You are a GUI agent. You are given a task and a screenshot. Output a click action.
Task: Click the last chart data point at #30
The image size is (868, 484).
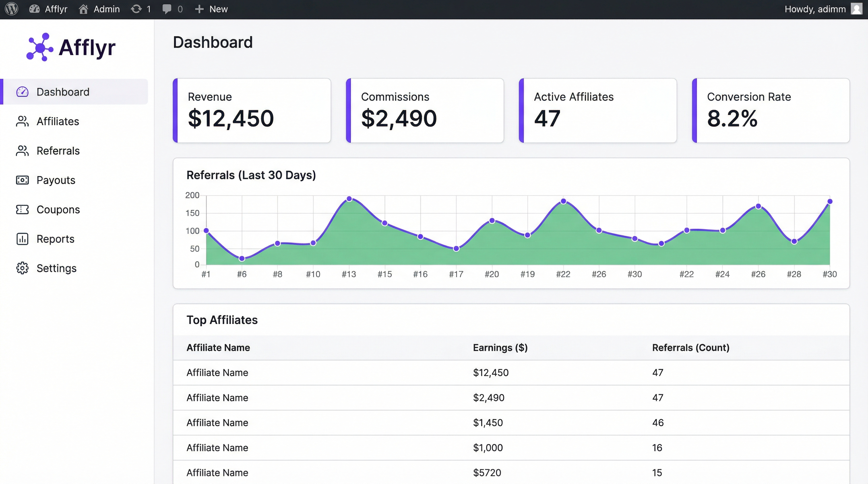(x=830, y=201)
